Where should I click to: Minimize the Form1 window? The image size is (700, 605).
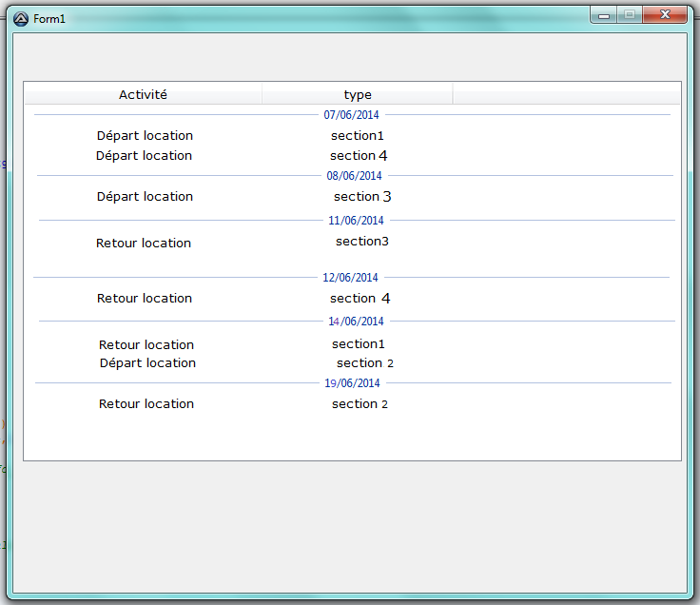click(x=604, y=15)
